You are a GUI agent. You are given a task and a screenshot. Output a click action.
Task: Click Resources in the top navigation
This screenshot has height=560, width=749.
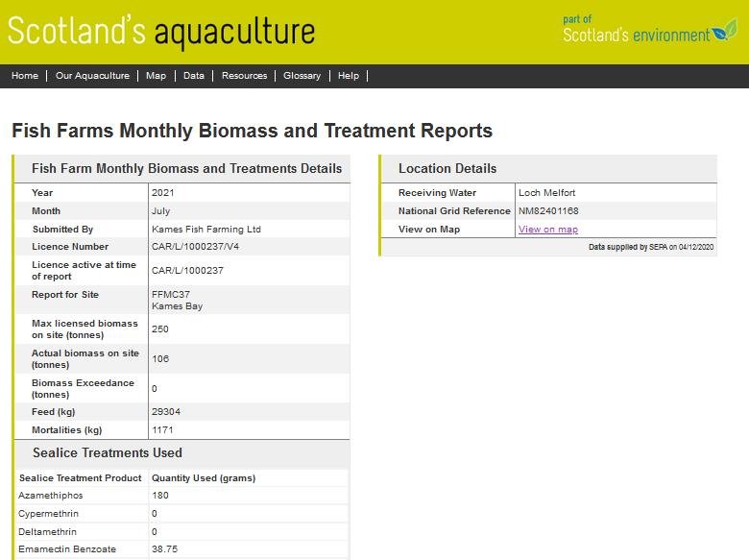pos(244,76)
